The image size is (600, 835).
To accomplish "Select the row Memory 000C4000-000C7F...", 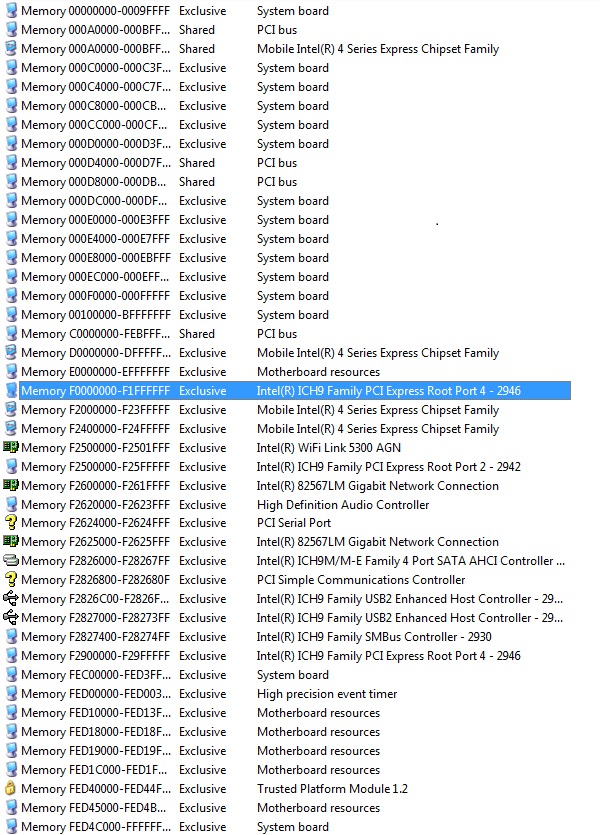I will pos(287,87).
